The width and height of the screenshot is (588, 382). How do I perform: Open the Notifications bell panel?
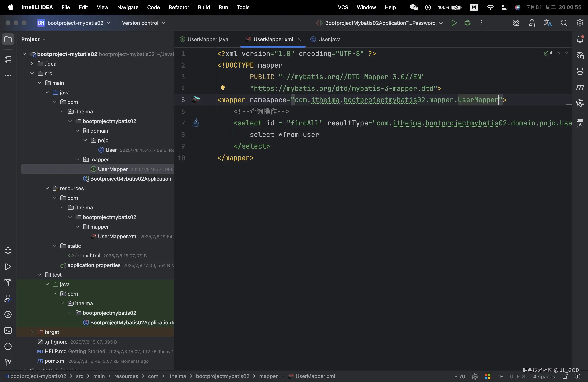(580, 39)
